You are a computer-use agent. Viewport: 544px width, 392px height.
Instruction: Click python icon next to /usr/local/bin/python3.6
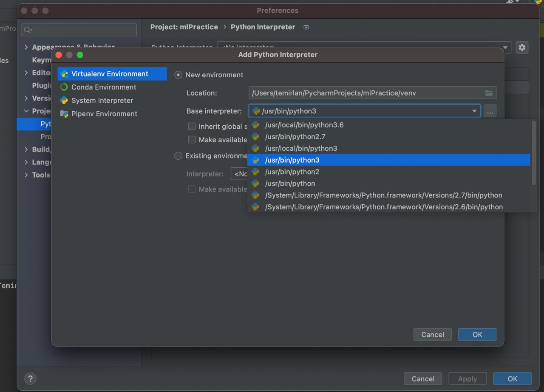pyautogui.click(x=255, y=125)
